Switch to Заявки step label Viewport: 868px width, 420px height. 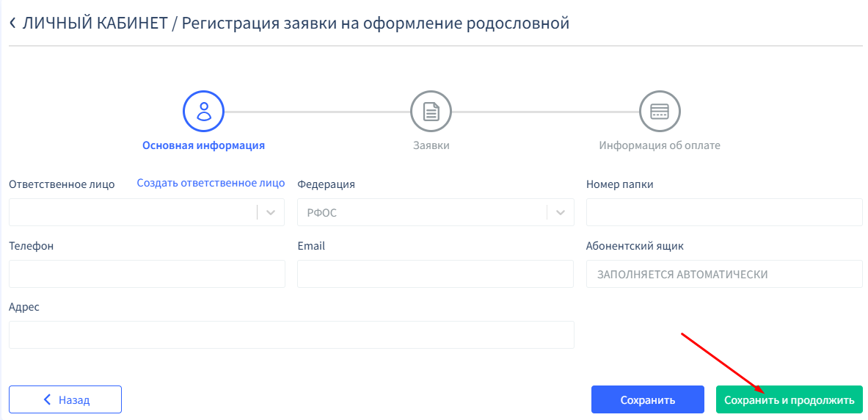click(x=431, y=145)
